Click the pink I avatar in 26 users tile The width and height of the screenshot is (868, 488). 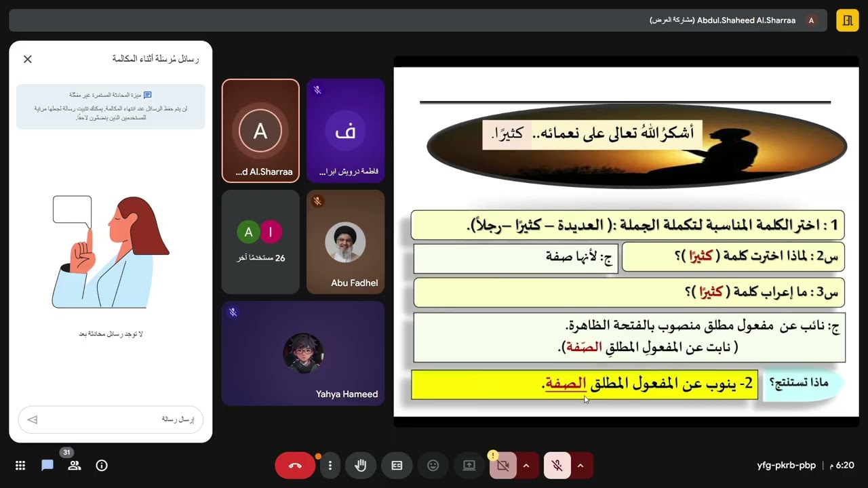pos(271,232)
